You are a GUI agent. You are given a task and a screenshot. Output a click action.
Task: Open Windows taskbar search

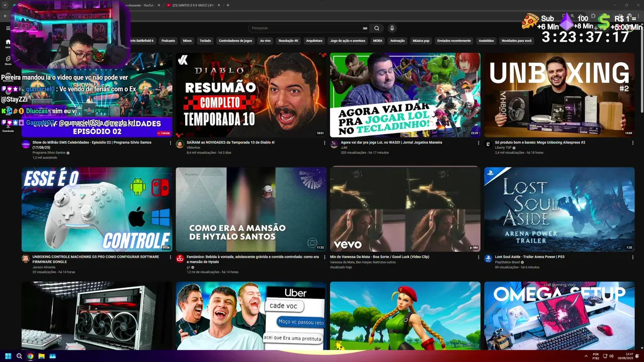[19, 356]
